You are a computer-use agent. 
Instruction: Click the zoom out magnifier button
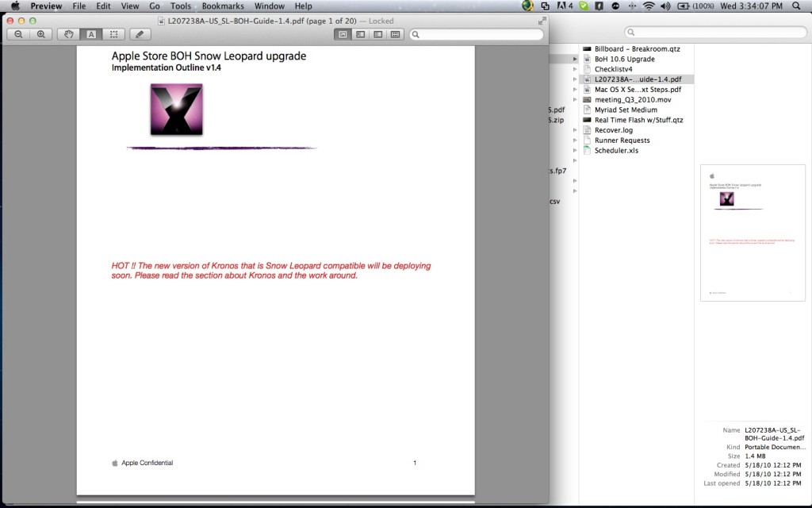[18, 34]
